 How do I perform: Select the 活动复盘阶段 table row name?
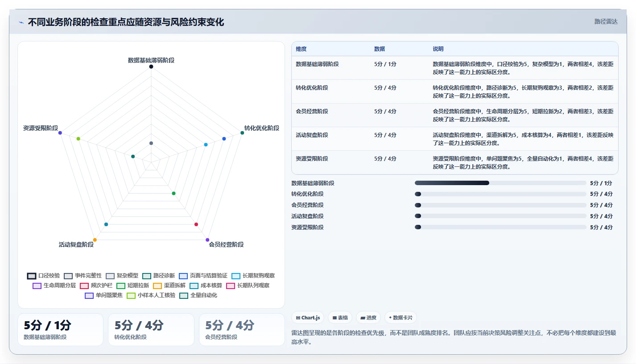312,135
